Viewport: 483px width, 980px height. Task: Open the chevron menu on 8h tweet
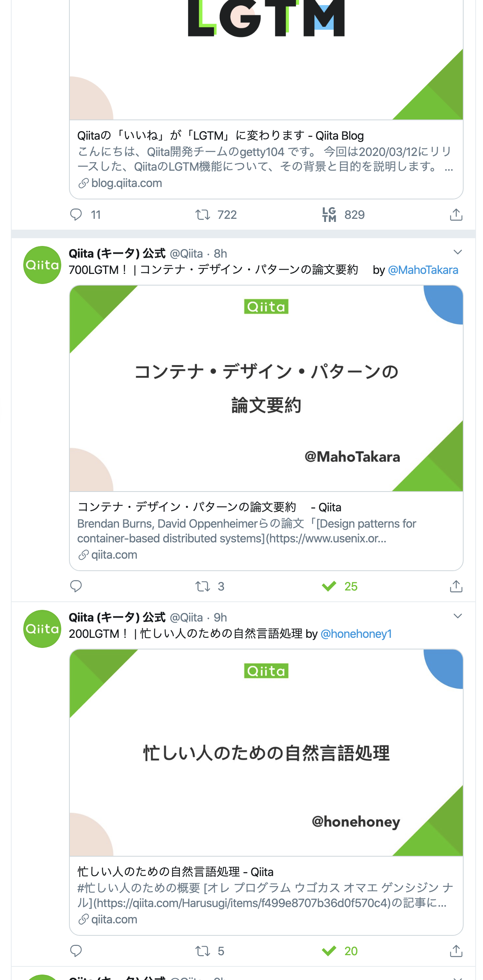point(458,252)
